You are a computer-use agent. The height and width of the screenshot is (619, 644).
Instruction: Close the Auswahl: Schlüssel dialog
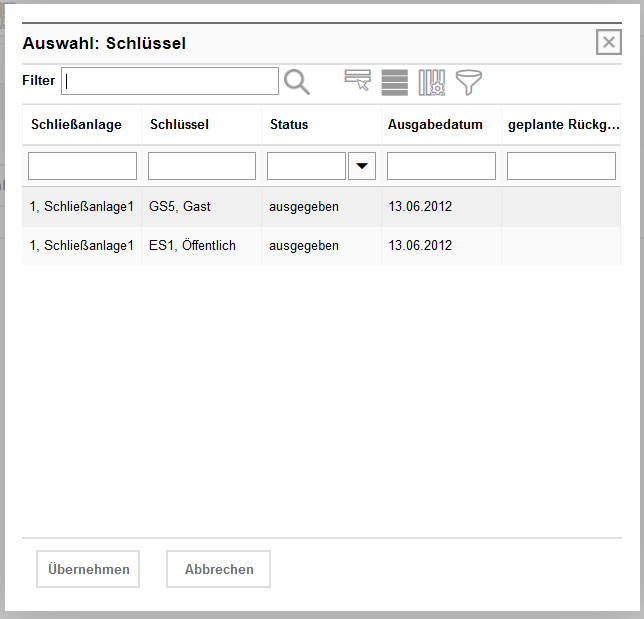point(609,42)
